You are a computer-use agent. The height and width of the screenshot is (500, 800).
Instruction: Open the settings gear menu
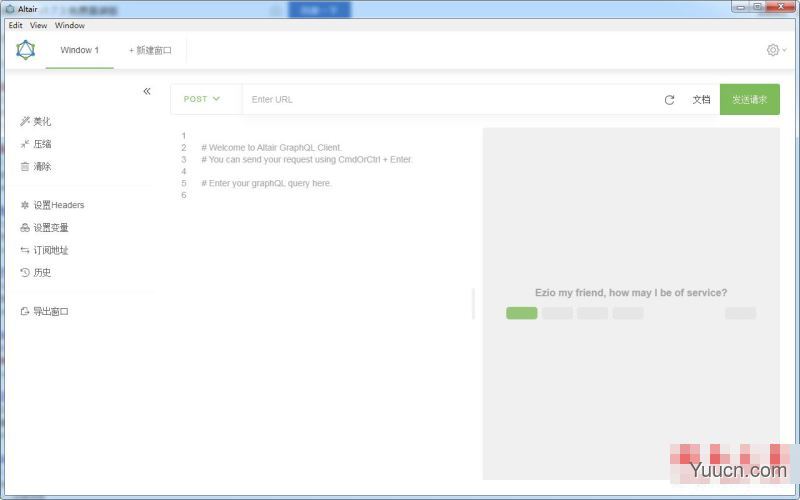pos(776,50)
